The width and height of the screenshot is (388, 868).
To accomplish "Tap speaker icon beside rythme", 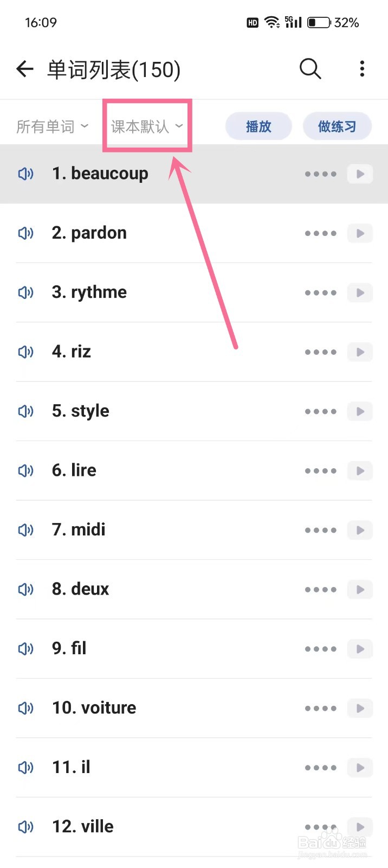I will [x=25, y=292].
